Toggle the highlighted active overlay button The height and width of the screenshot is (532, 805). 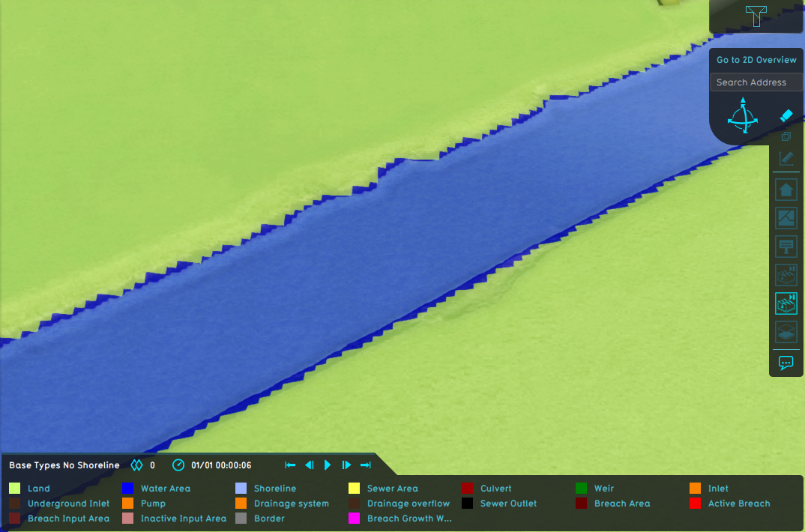click(x=786, y=303)
